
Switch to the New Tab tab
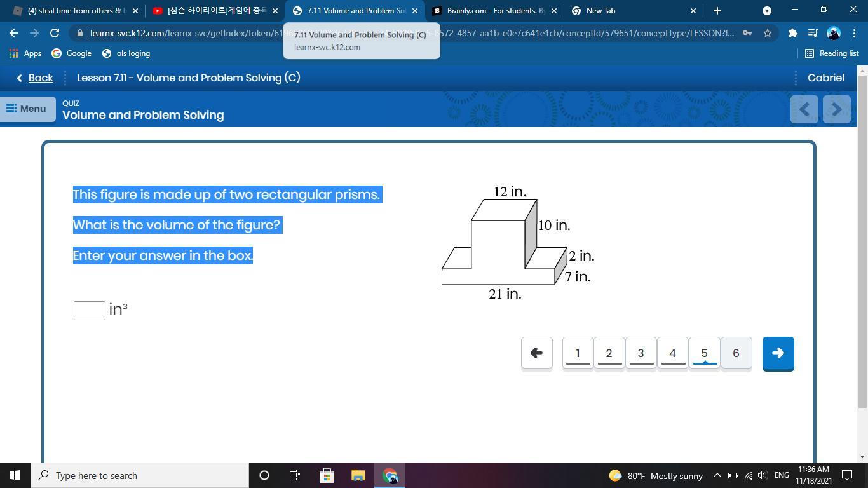pos(633,11)
